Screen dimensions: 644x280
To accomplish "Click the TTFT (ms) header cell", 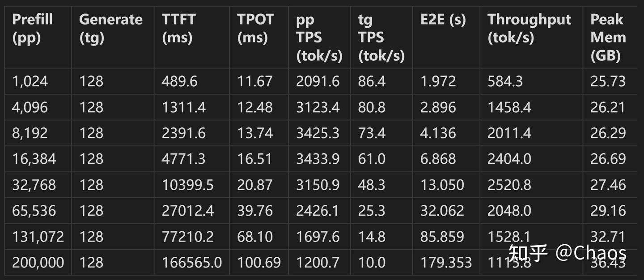I will point(178,29).
